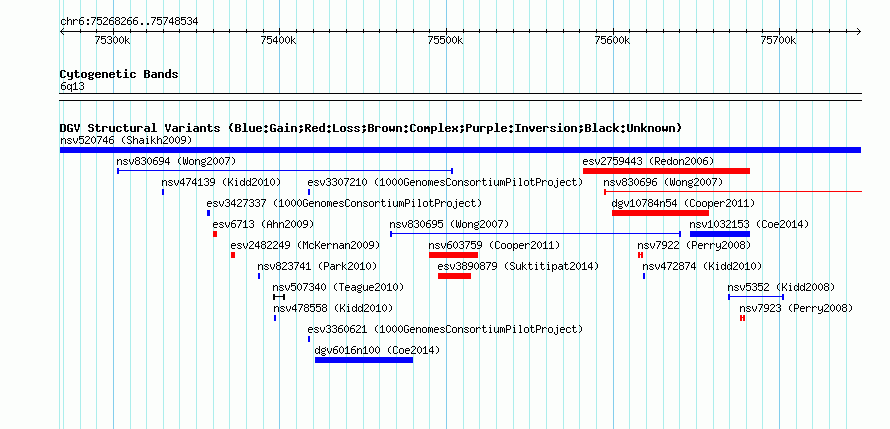The image size is (890, 429).
Task: Select the thin red nsv830696 span line
Action: pyautogui.click(x=733, y=192)
